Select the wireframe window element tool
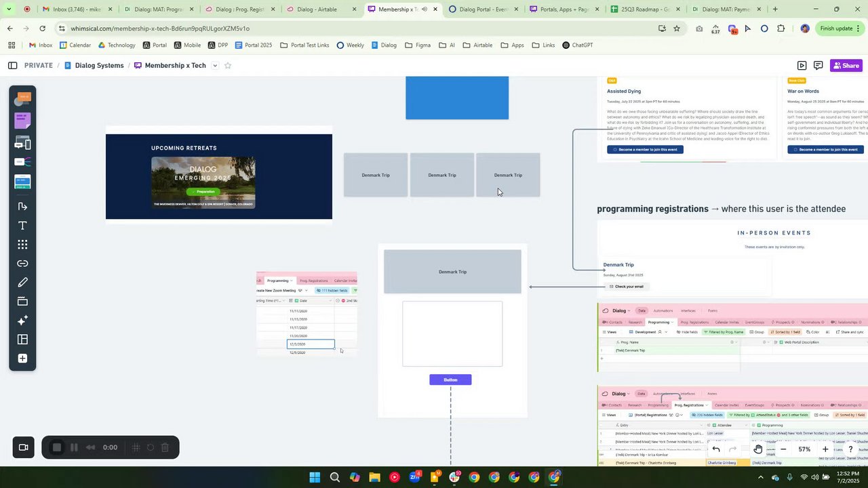 pos(22,182)
